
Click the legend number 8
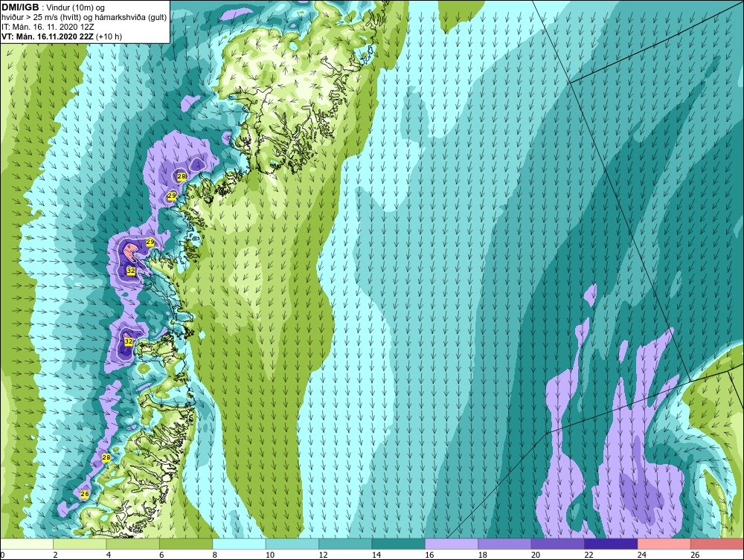[x=215, y=555]
